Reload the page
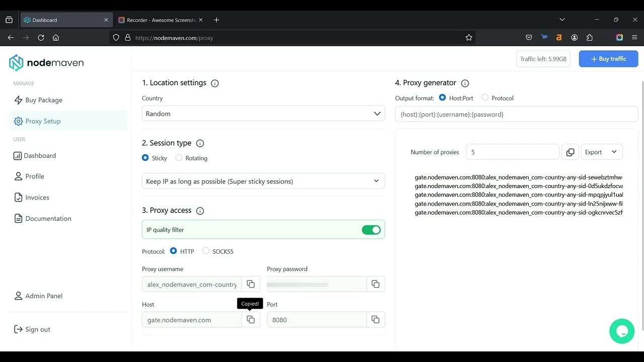Viewport: 644px width, 362px height. pyautogui.click(x=41, y=38)
